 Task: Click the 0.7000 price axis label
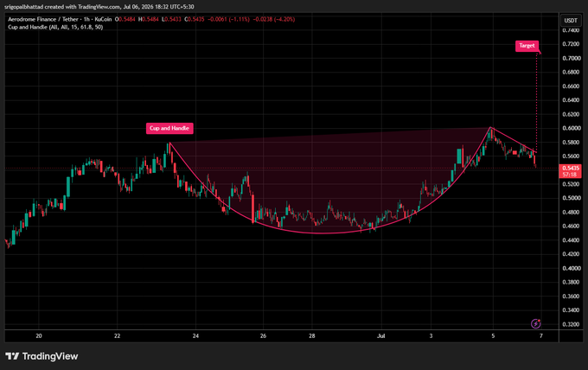point(572,58)
